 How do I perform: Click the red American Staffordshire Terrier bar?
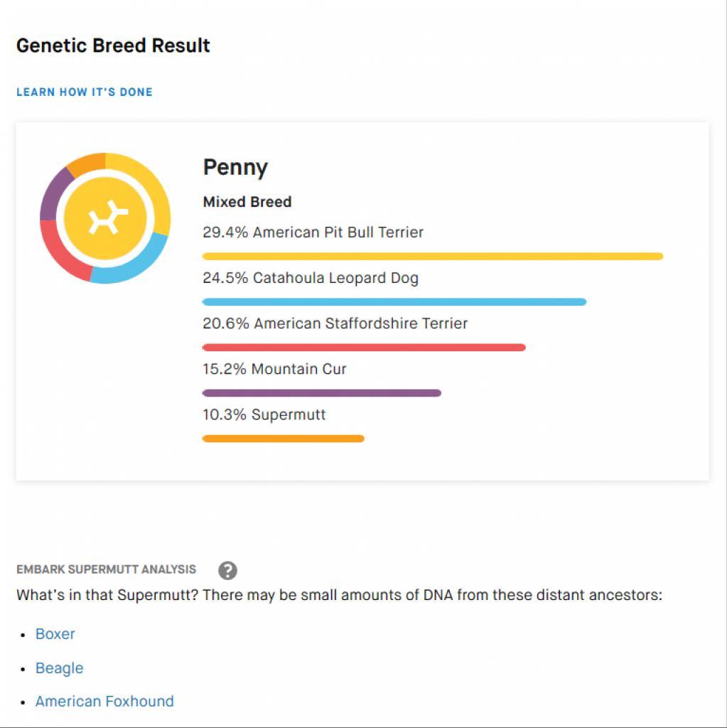click(364, 347)
